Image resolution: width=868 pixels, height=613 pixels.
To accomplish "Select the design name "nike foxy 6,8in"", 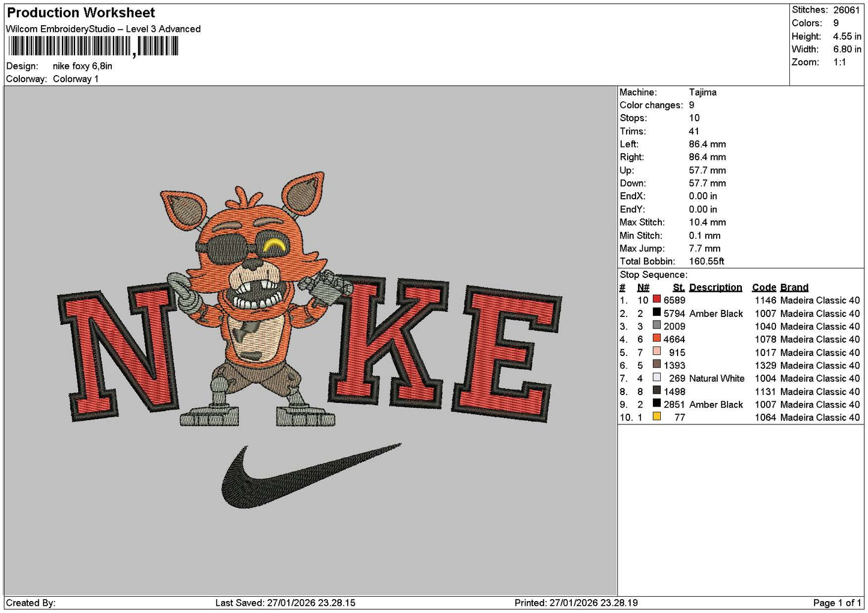I will coord(82,66).
